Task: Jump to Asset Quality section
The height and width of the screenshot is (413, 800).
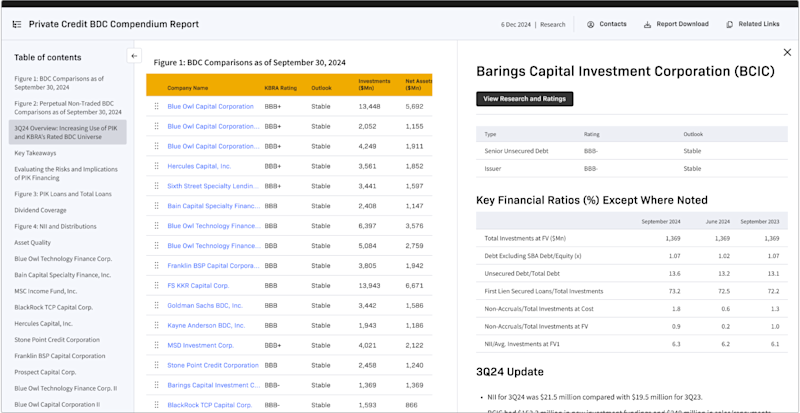Action: [33, 242]
